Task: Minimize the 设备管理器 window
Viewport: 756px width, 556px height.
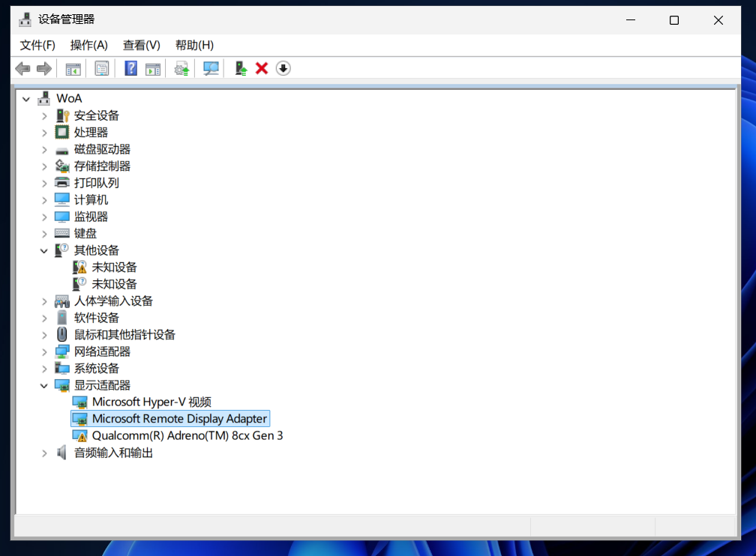Action: 631,19
